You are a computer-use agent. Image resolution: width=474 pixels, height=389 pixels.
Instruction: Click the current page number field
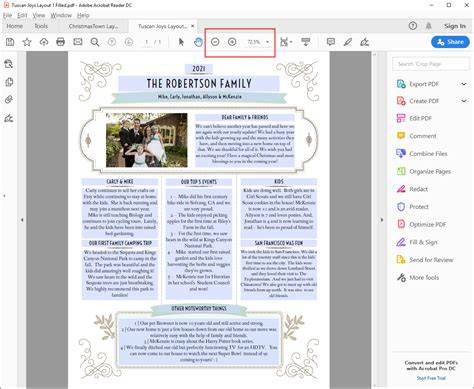click(146, 42)
